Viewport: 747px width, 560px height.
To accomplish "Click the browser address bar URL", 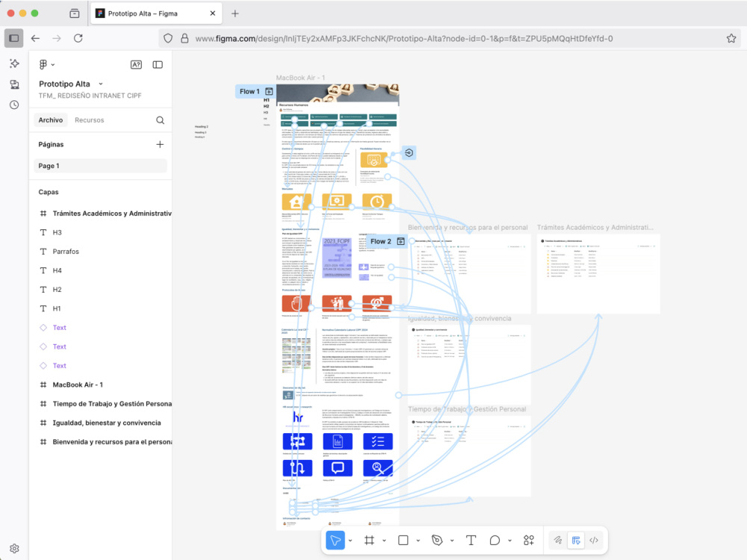I will [404, 39].
